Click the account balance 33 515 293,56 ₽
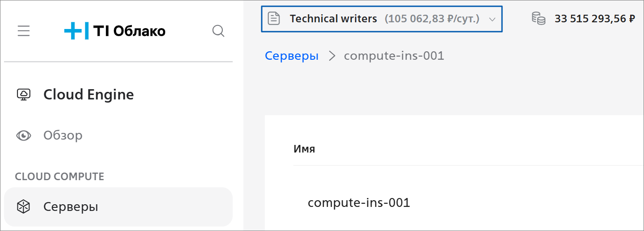This screenshot has width=644, height=231. pos(594,19)
